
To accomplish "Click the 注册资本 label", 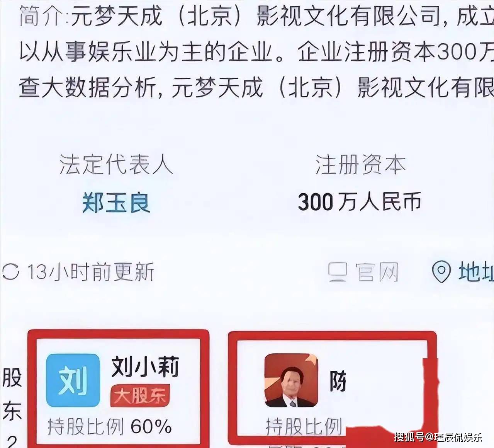I will tap(360, 165).
